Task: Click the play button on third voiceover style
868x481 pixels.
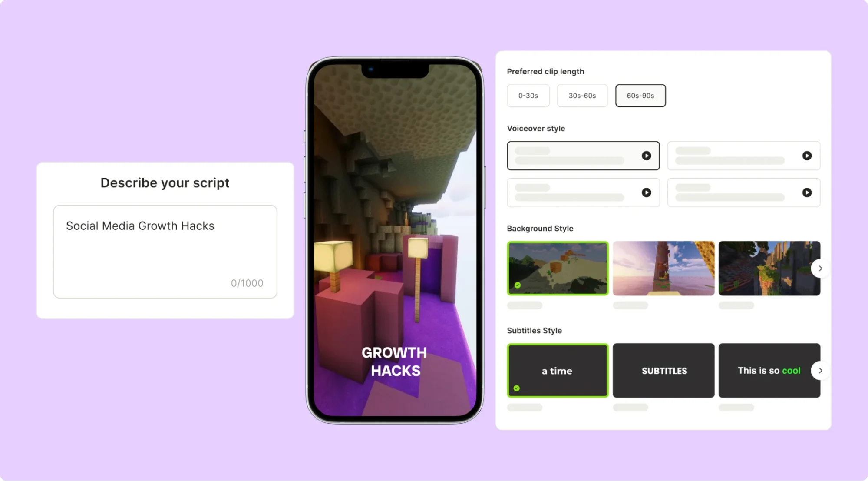Action: click(646, 192)
